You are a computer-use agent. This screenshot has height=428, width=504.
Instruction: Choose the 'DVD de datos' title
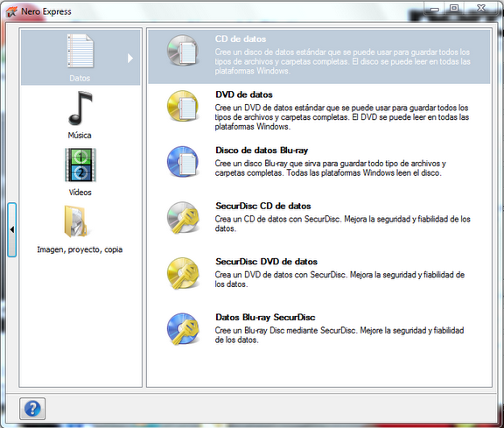coord(244,95)
